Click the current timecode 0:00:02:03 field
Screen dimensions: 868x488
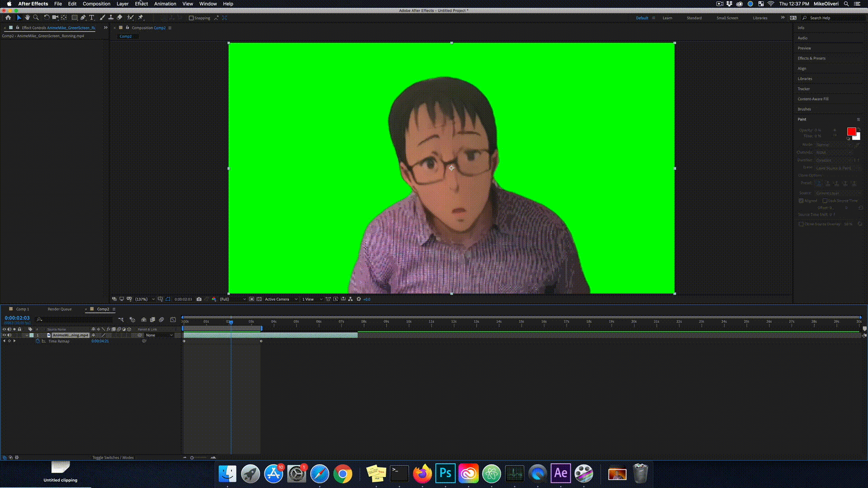pos(17,318)
